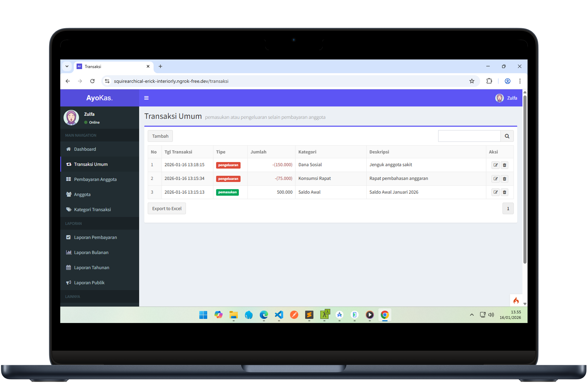
Task: Open the browser extensions puzzle icon
Action: coord(489,81)
